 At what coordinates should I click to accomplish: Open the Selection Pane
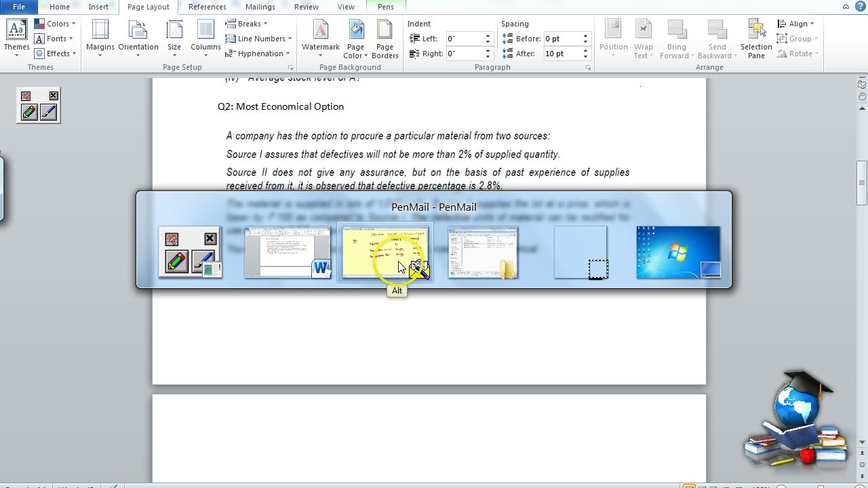(756, 39)
